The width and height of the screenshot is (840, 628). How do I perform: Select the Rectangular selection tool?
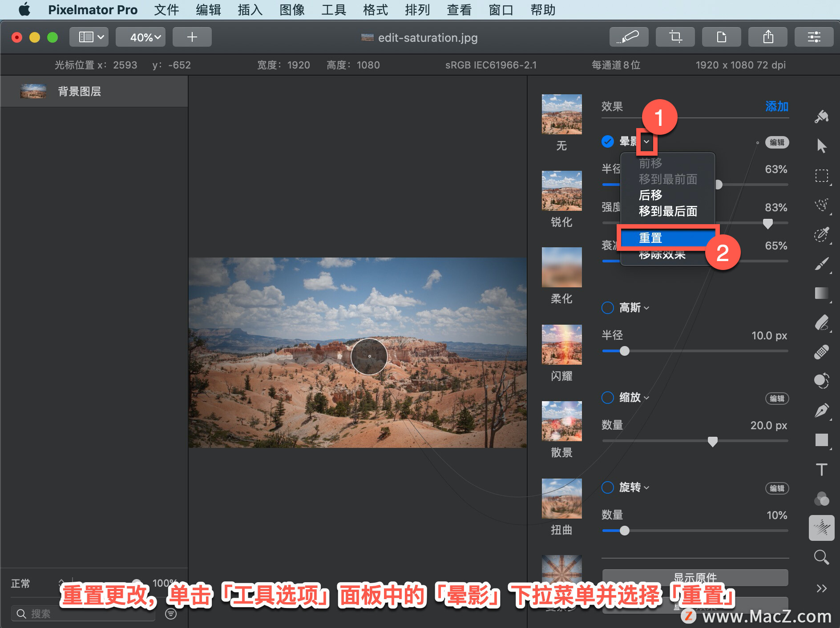tap(821, 176)
